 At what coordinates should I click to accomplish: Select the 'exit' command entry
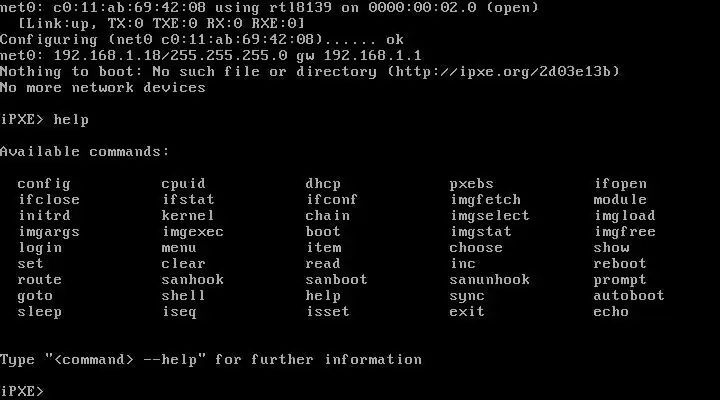(467, 311)
